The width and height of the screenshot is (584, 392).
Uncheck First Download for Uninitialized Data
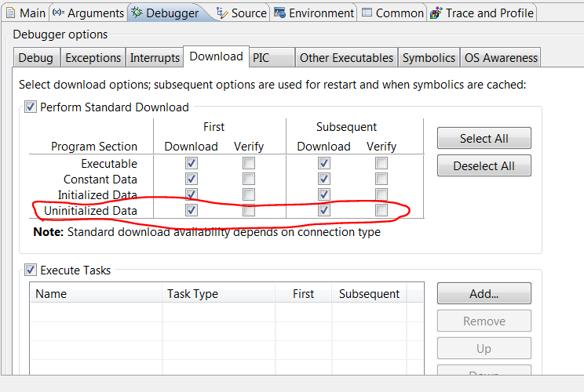coord(191,210)
